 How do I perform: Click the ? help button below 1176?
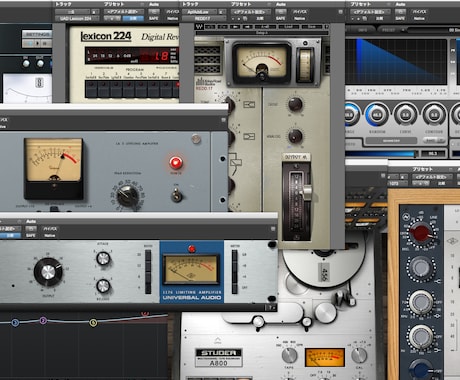coord(270,308)
